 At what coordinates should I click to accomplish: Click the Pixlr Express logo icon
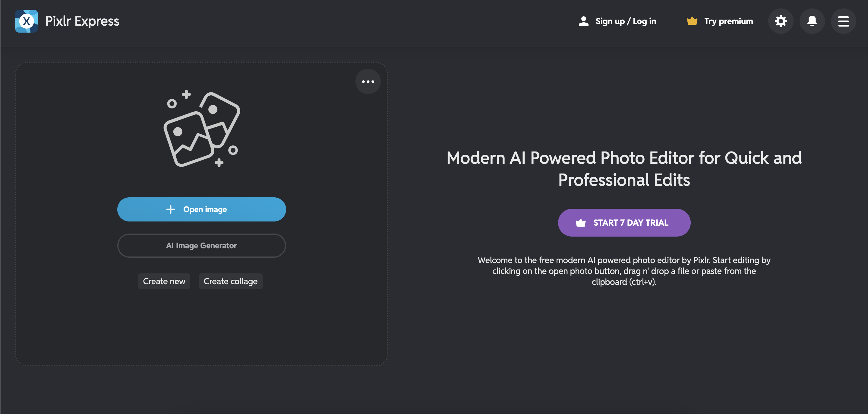[x=26, y=21]
